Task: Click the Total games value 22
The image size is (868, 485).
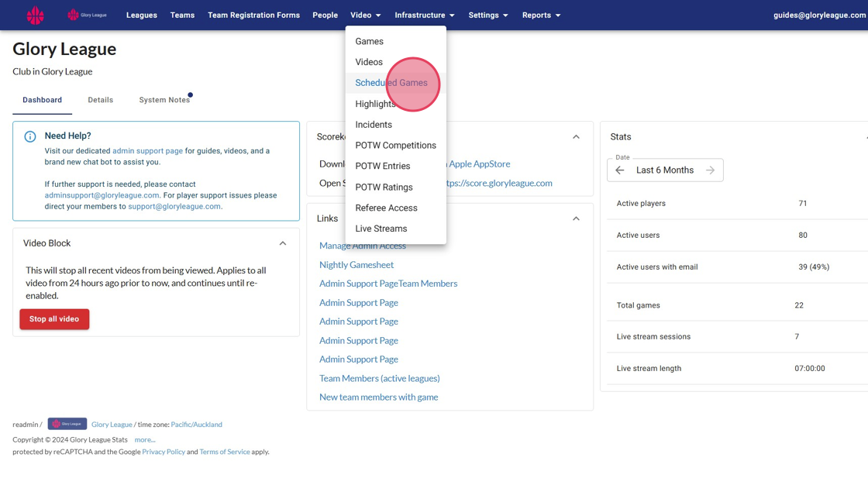Action: pos(799,305)
